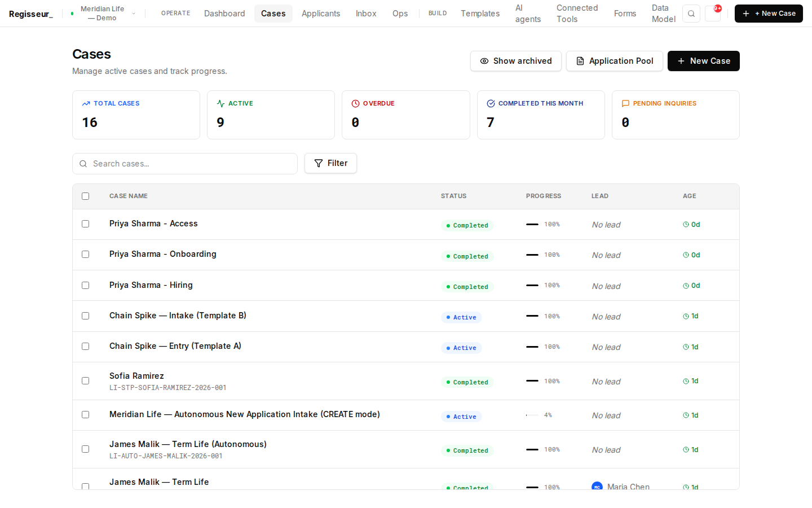Open the Ops tab
812x508 pixels.
pos(400,14)
